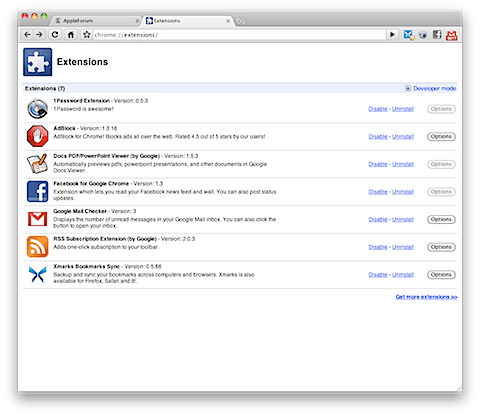The height and width of the screenshot is (416, 480).
Task: Check the Google Mail Checker toolbar icon
Action: tap(452, 35)
